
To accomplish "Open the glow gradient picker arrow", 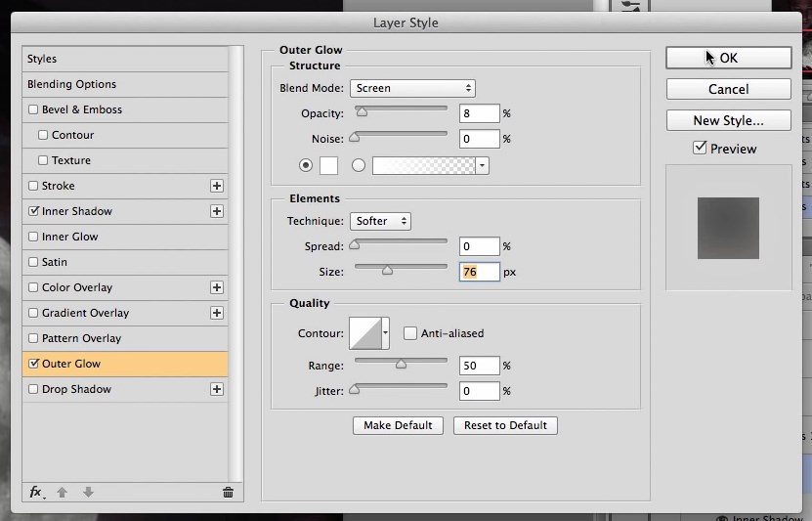I will click(x=482, y=166).
